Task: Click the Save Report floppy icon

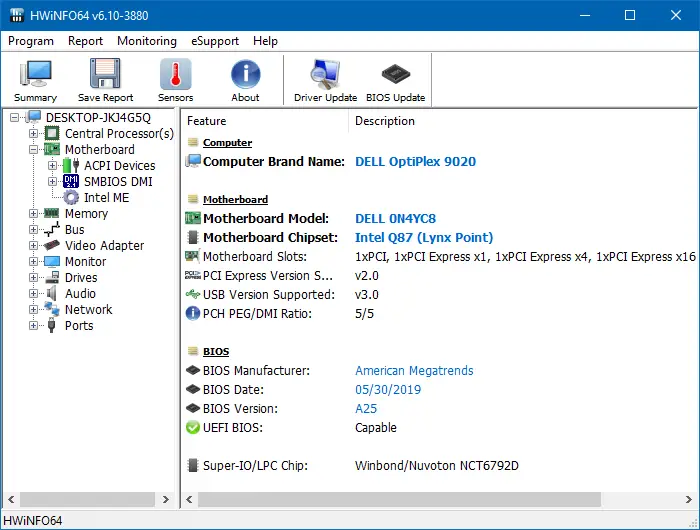Action: point(105,73)
